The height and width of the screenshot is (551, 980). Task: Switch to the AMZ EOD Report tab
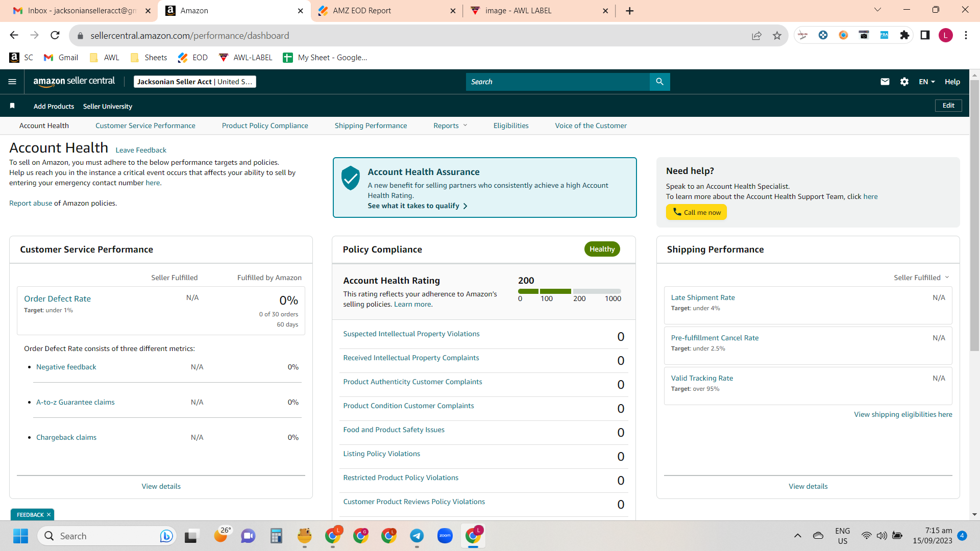386,11
